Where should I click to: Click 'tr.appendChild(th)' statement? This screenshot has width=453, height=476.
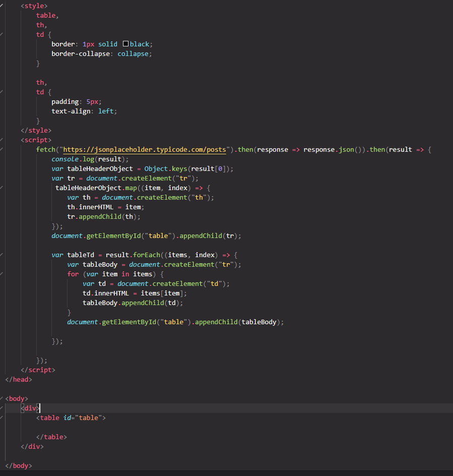pyautogui.click(x=104, y=217)
